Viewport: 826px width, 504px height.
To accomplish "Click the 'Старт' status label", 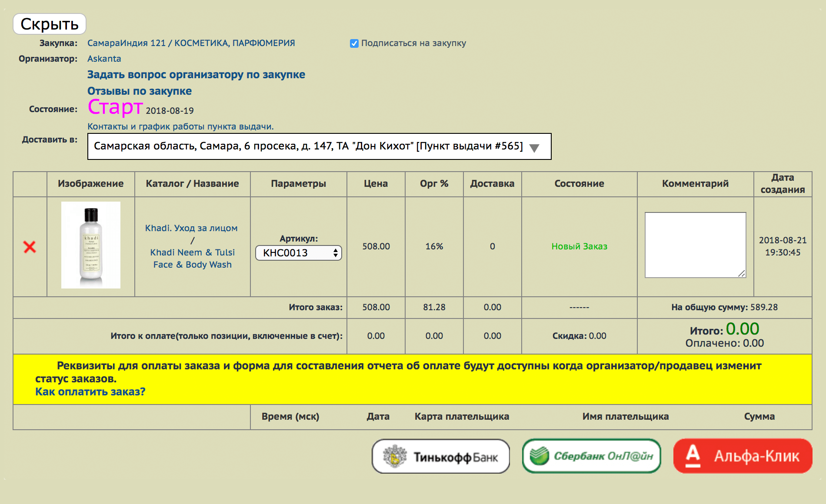I will click(115, 107).
